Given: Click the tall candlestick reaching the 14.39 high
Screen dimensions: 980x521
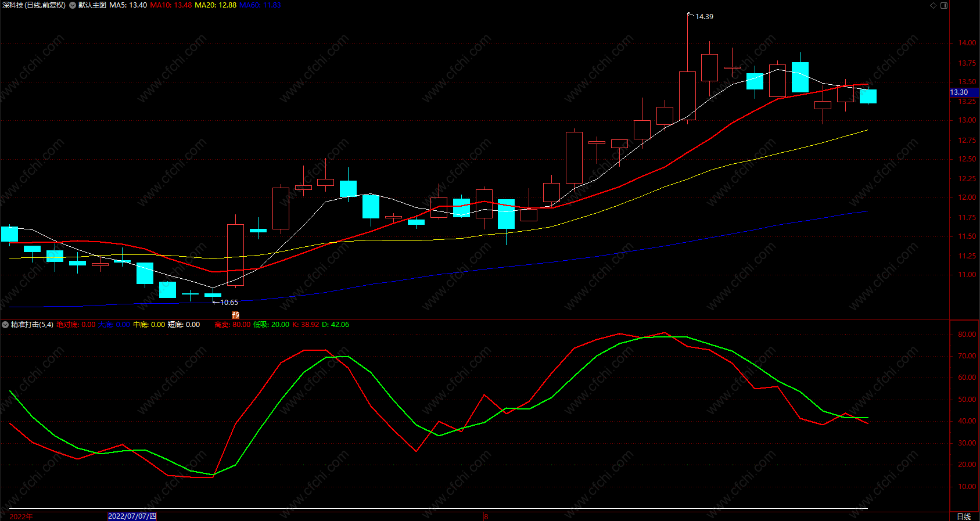Looking at the screenshot, I should pos(687,96).
